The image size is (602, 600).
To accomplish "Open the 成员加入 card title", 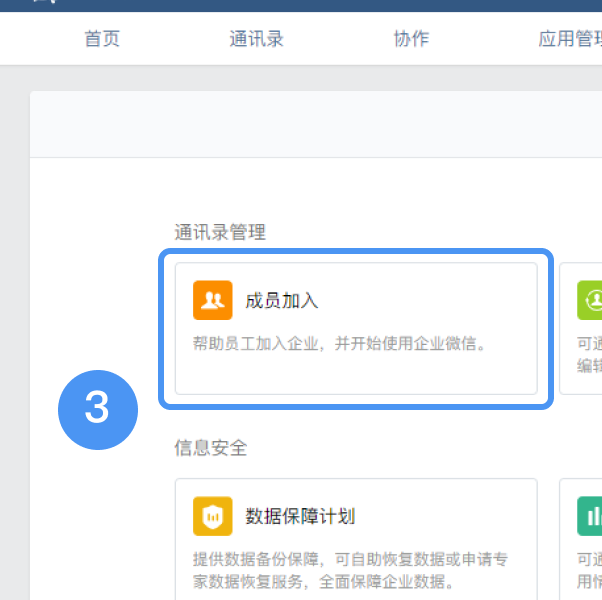I will pos(282,301).
